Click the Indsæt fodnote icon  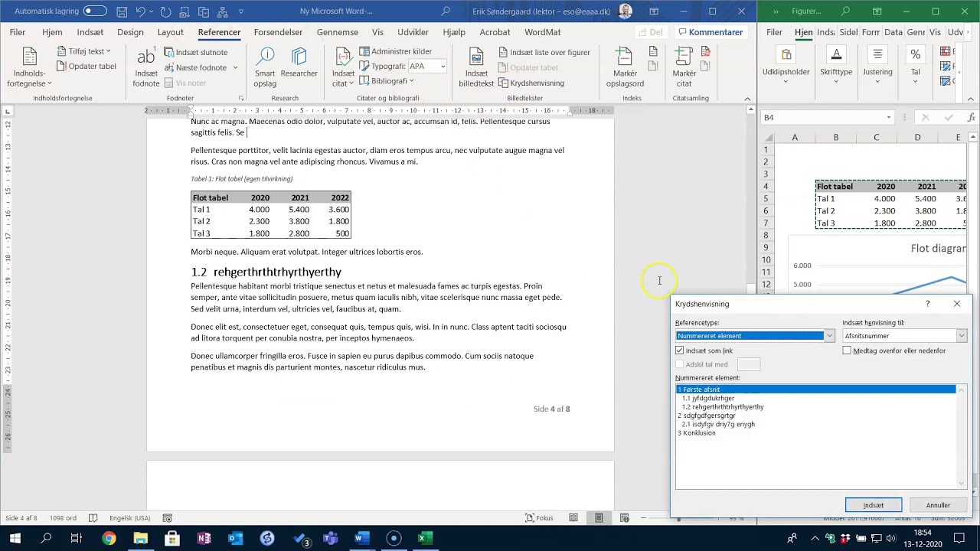(145, 67)
